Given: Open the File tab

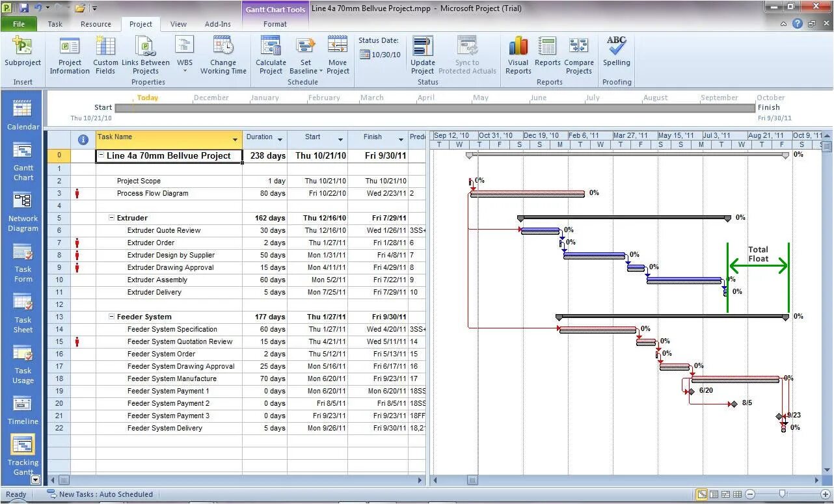Looking at the screenshot, I should tap(19, 24).
